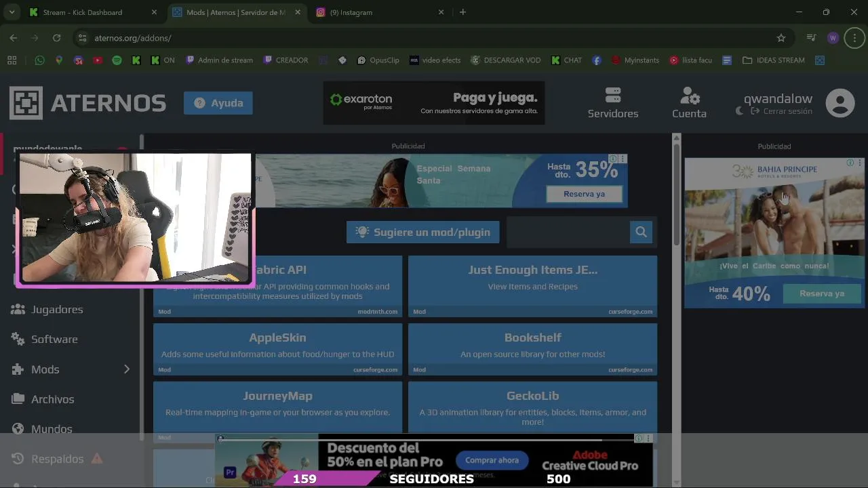Image resolution: width=868 pixels, height=488 pixels.
Task: Open the ON Kick bookmark
Action: pyautogui.click(x=162, y=60)
